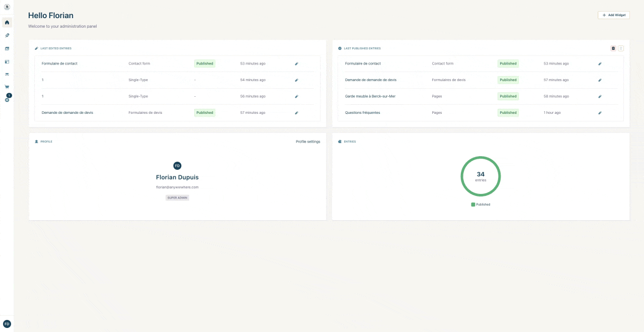
Task: Open the Marketplace shopping cart icon
Action: (x=7, y=86)
